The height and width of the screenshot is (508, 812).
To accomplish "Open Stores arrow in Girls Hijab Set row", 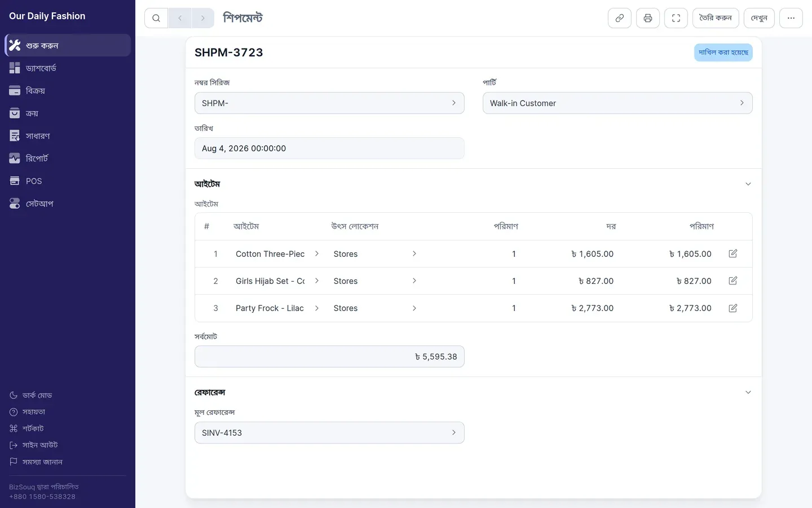I will pyautogui.click(x=414, y=281).
